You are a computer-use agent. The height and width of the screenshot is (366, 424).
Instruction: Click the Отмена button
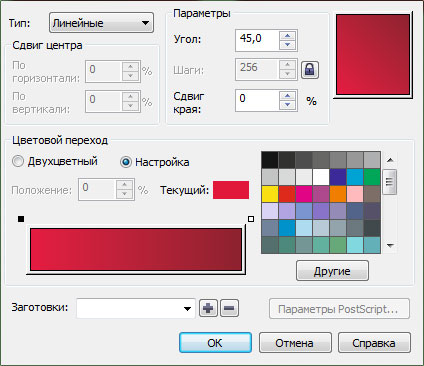pyautogui.click(x=295, y=343)
